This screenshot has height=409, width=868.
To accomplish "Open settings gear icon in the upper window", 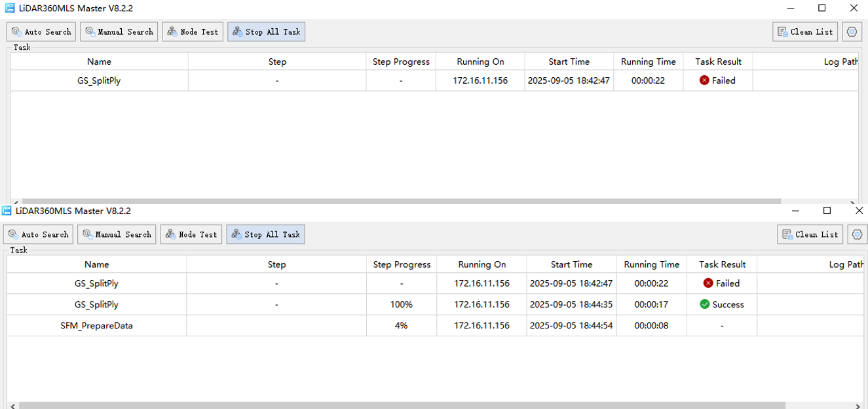I will 852,32.
